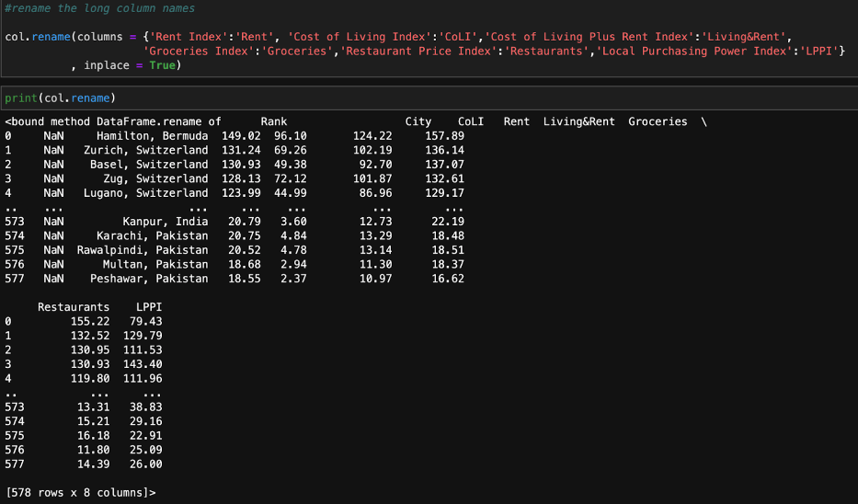858x504 pixels.
Task: Click the Groceries column header in output
Action: (658, 121)
